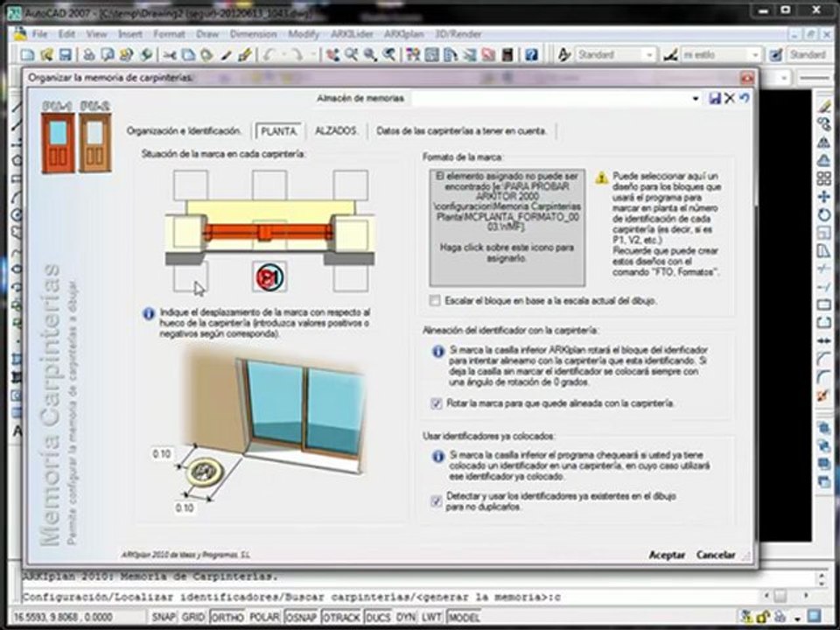Image resolution: width=840 pixels, height=630 pixels.
Task: Open the 3D/Render menu
Action: pos(458,34)
